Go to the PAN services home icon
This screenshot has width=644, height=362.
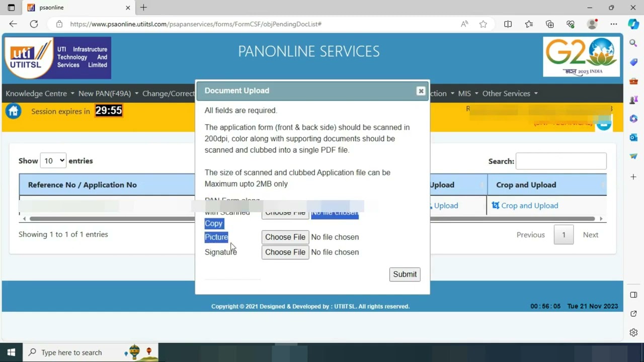click(14, 111)
